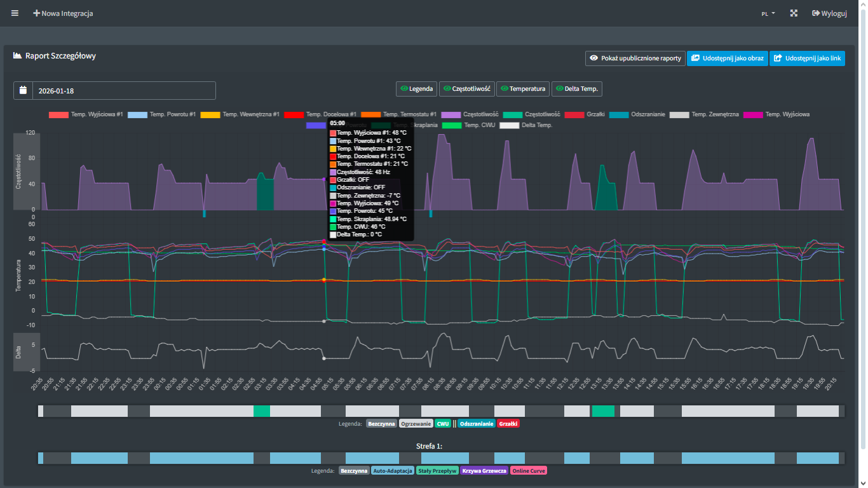Click Nowa Integracja in top bar
868x488 pixels.
tap(63, 13)
